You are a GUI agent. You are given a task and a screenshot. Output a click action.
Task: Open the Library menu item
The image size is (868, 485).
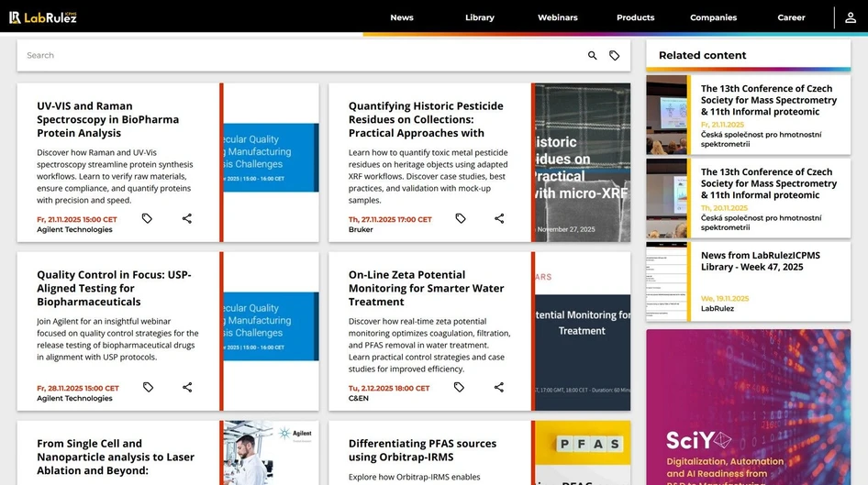point(479,17)
